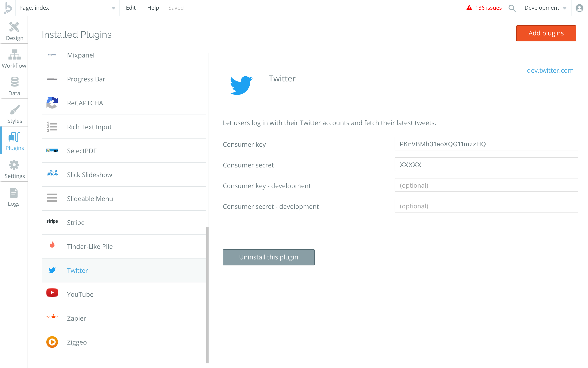Screen dimensions: 588x368
Task: Click the 136 issues link
Action: [488, 8]
